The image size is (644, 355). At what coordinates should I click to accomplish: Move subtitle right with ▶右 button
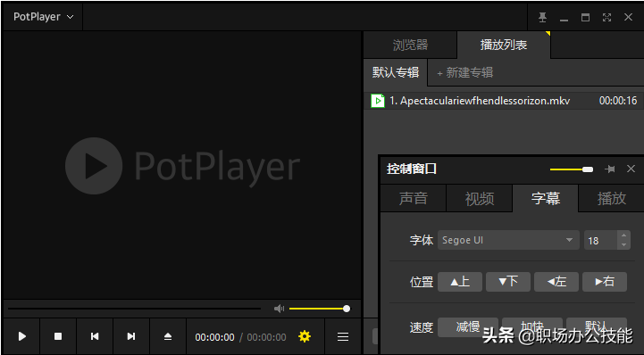click(x=605, y=282)
